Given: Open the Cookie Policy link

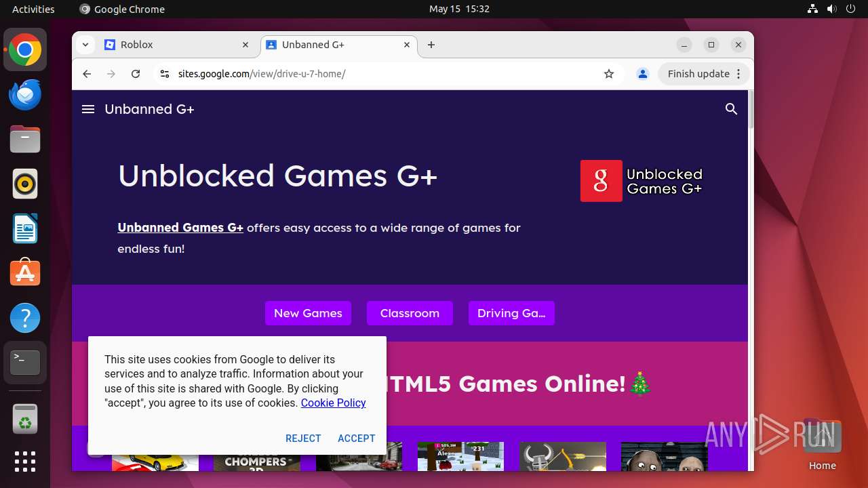Looking at the screenshot, I should pos(333,403).
